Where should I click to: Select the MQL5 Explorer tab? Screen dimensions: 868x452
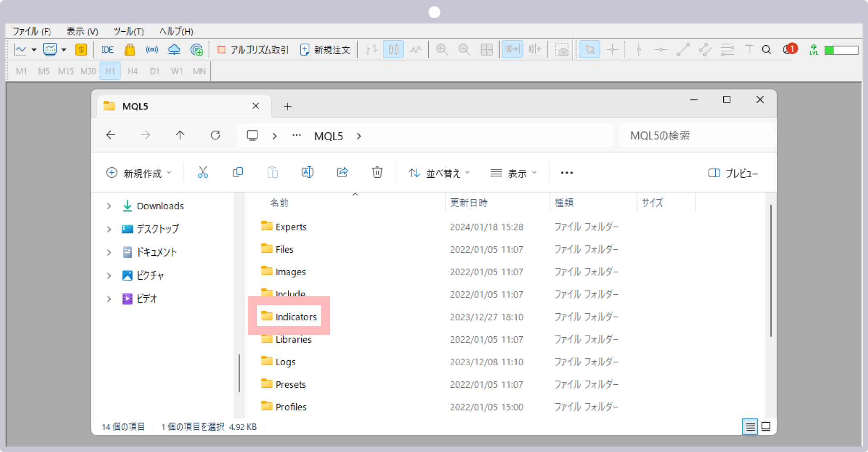[184, 106]
